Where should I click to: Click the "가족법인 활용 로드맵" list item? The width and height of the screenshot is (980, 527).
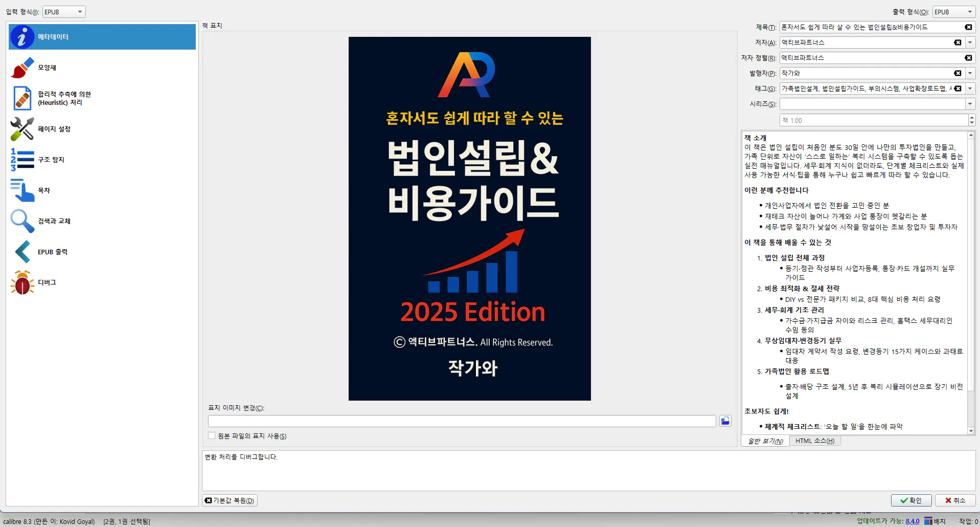[796, 371]
